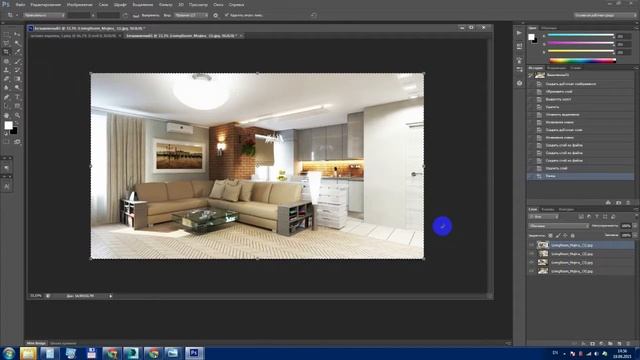Open crop aspect ratio dropdown

pos(44,15)
